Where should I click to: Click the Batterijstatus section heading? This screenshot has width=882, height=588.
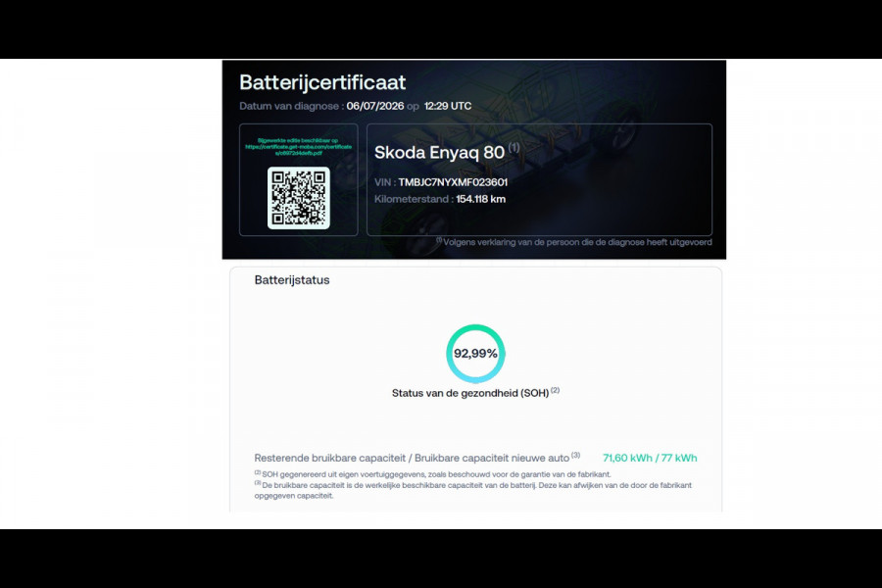coord(292,279)
